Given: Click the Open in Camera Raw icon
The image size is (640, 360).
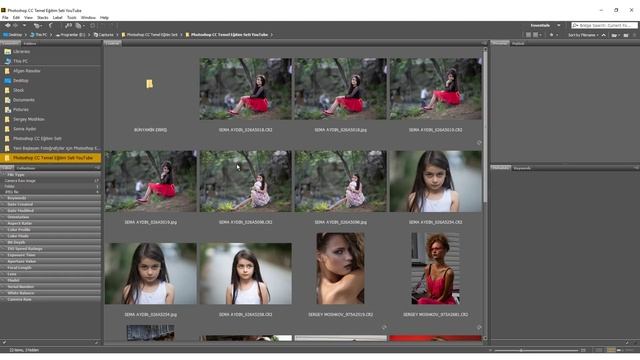Looking at the screenshot, I should (78, 26).
